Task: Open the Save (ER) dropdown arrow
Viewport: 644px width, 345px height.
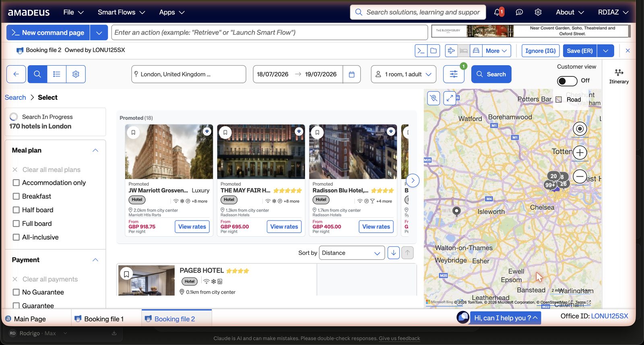Action: coord(606,51)
